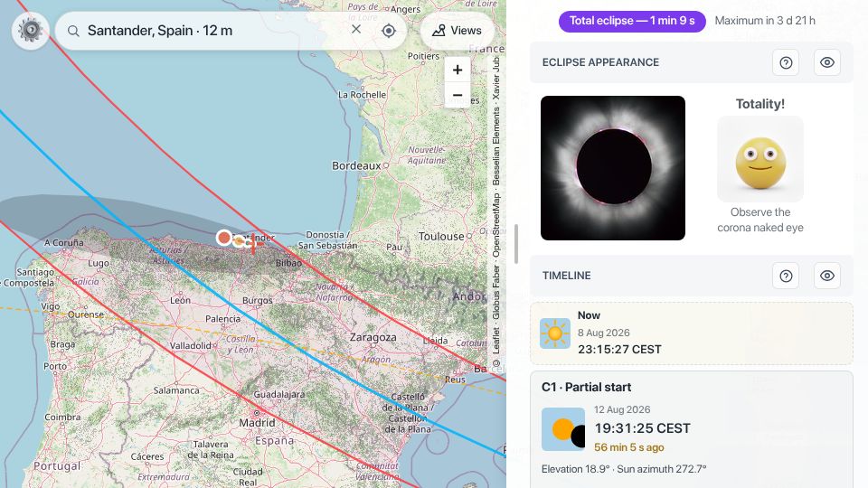868x488 pixels.
Task: Grab the panel divider handle
Action: (x=516, y=244)
